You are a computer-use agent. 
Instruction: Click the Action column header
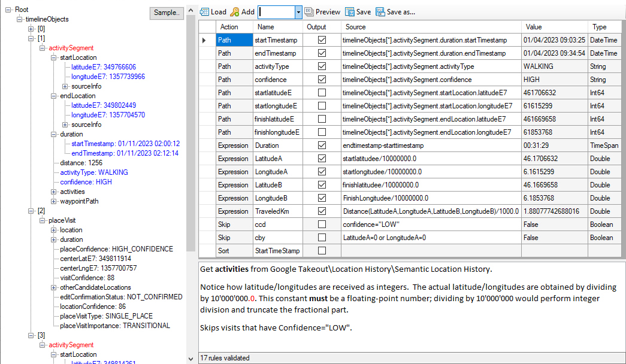pos(229,27)
